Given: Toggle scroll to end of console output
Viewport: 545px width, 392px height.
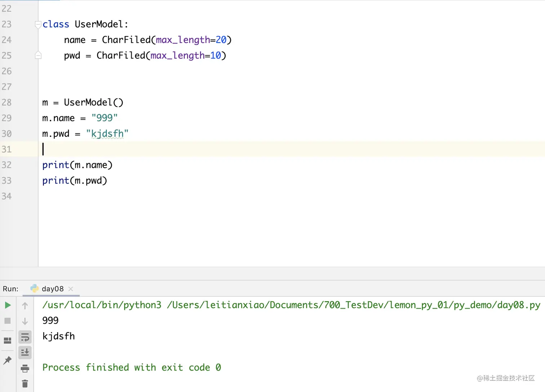Looking at the screenshot, I should (25, 352).
